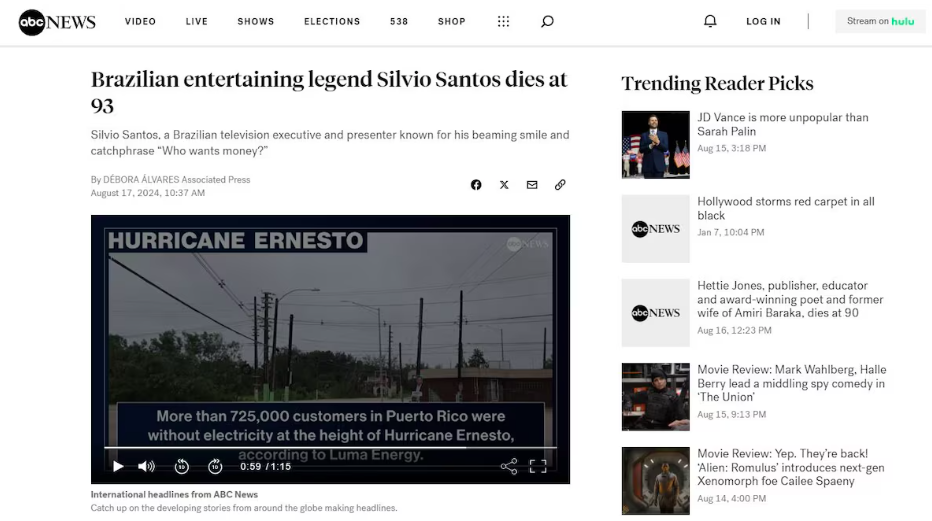
Task: Open the SHOWS menu
Action: click(x=256, y=21)
